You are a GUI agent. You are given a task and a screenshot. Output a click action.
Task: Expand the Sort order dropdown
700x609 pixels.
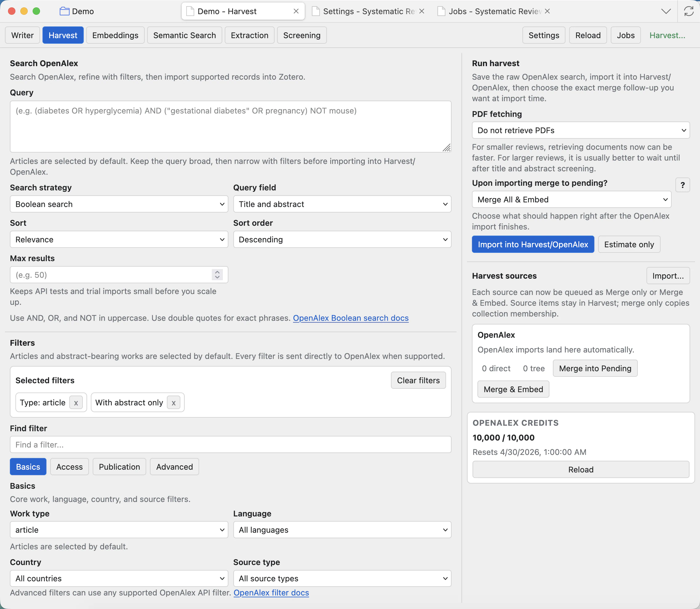[342, 239]
